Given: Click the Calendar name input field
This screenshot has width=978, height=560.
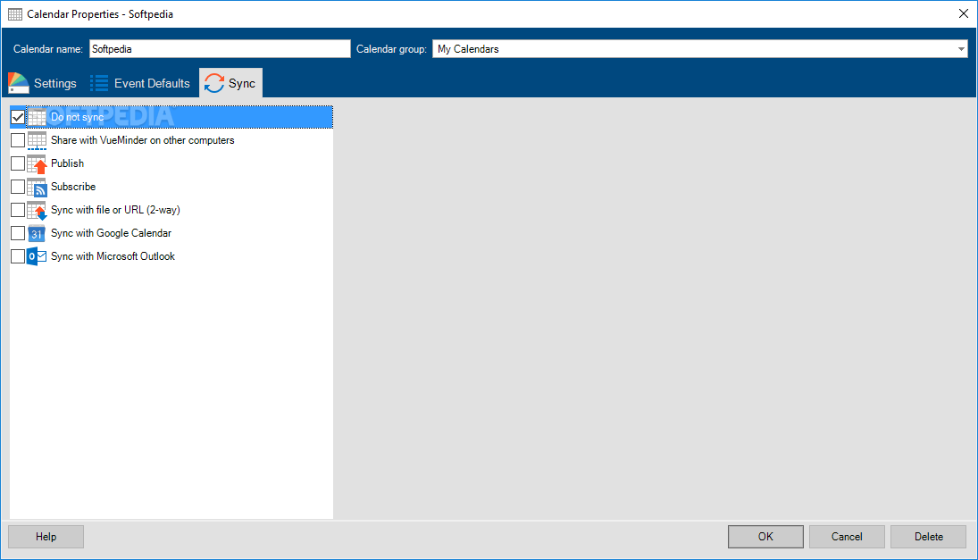Looking at the screenshot, I should 220,48.
